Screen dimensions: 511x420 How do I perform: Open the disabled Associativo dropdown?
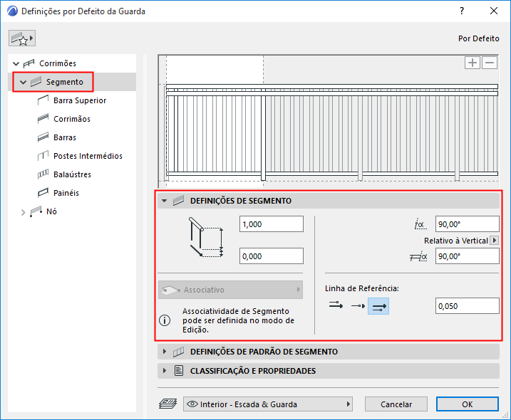point(230,290)
